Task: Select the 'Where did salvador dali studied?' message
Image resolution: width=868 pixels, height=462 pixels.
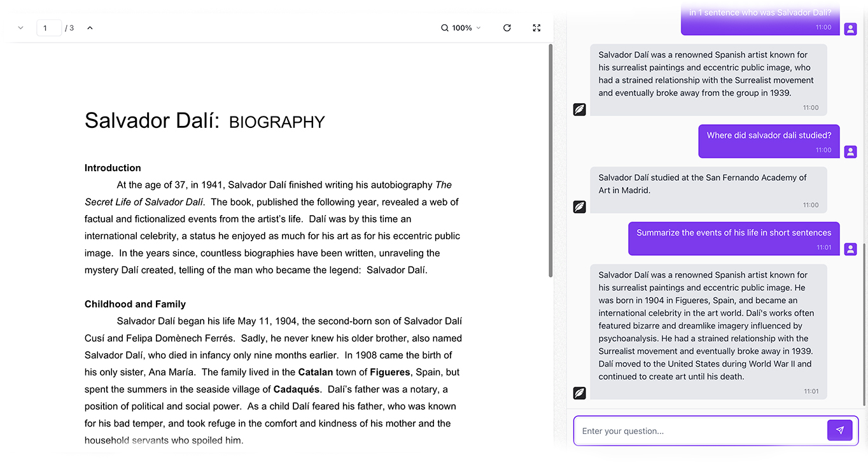Action: (769, 136)
